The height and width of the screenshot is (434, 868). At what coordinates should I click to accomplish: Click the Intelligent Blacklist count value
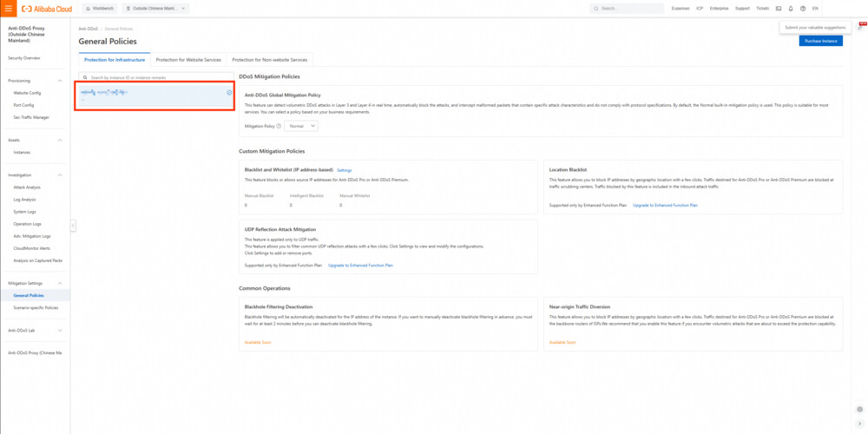[x=291, y=206]
